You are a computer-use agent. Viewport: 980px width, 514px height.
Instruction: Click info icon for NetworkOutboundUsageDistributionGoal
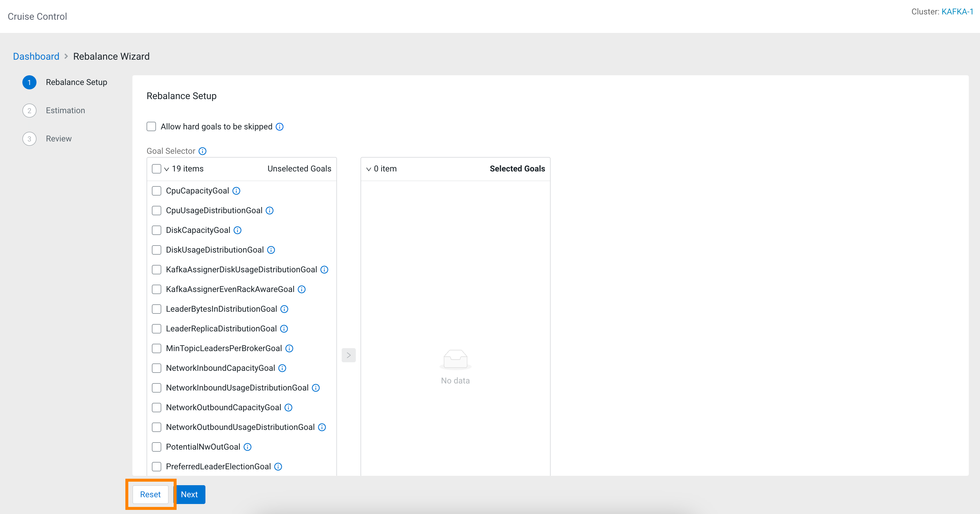click(322, 427)
